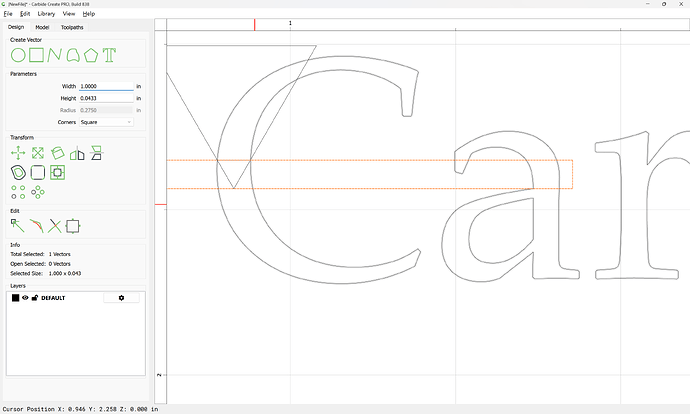Select the Node Edit tool

(18, 226)
